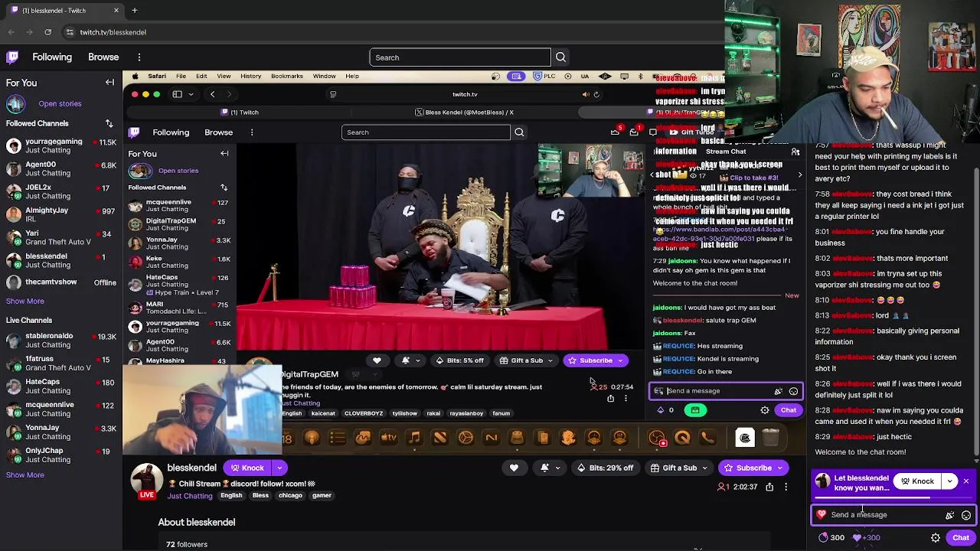Open a new browser tab
Viewport: 980px width, 551px height.
tap(134, 10)
